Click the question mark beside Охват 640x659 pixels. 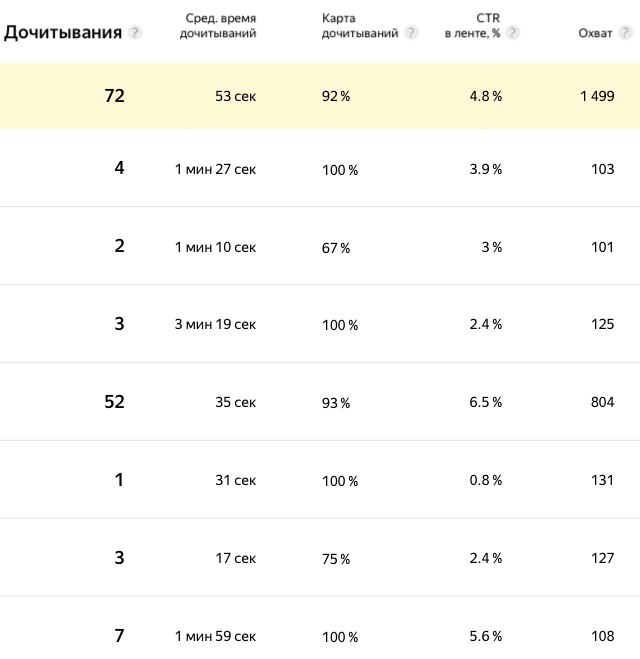(625, 32)
